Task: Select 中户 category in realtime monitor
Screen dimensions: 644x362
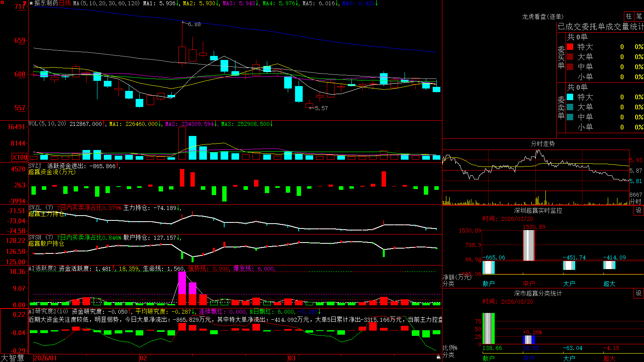Action: click(529, 284)
